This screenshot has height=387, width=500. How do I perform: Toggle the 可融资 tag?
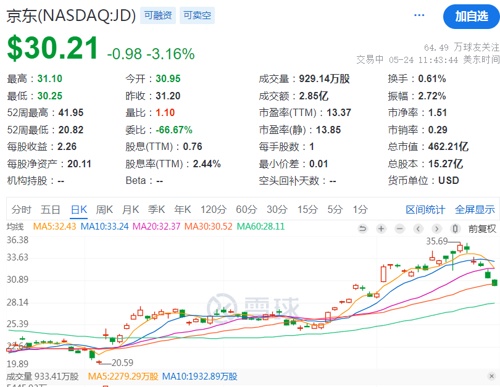point(158,15)
